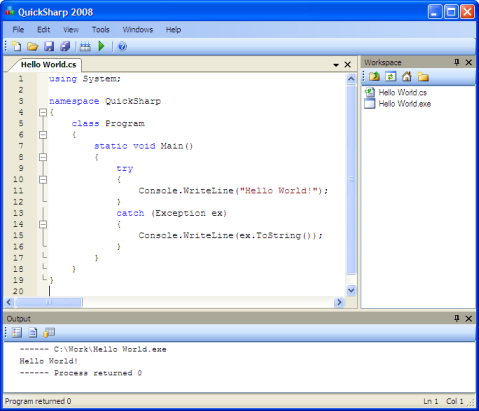Open the Windows menu
This screenshot has height=411, width=479.
pyautogui.click(x=138, y=30)
